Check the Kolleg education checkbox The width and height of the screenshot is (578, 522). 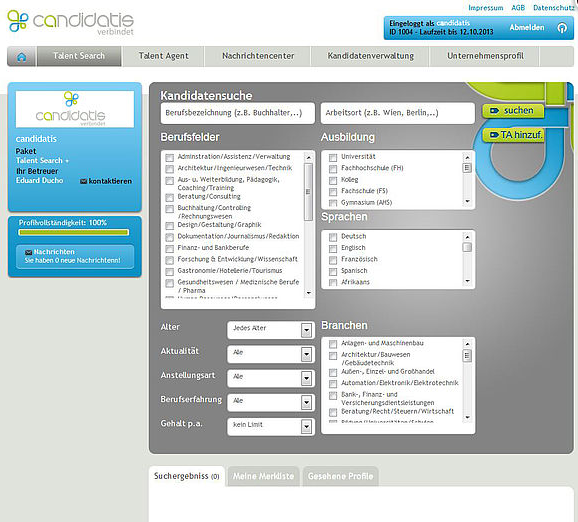tap(333, 181)
